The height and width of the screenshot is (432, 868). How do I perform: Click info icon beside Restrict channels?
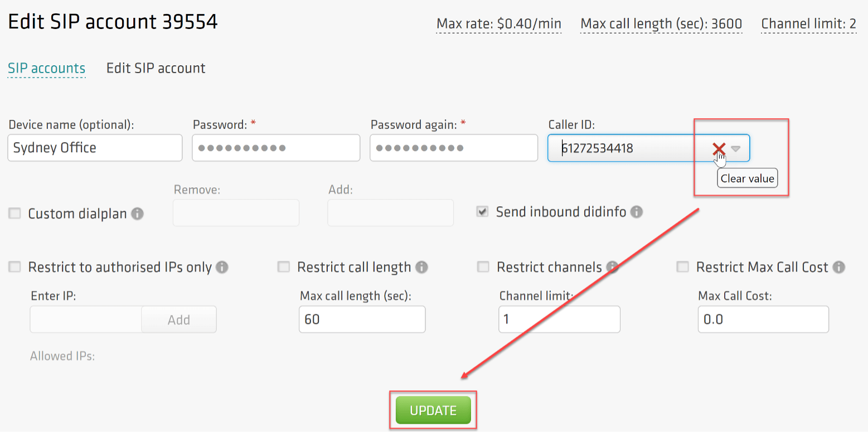click(612, 268)
